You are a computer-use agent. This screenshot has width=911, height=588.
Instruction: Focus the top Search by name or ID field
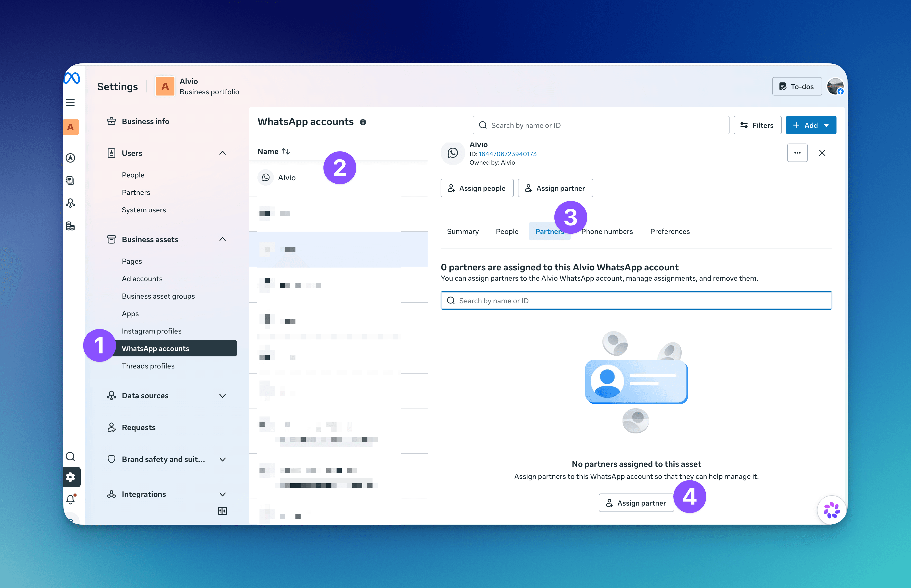pyautogui.click(x=601, y=125)
